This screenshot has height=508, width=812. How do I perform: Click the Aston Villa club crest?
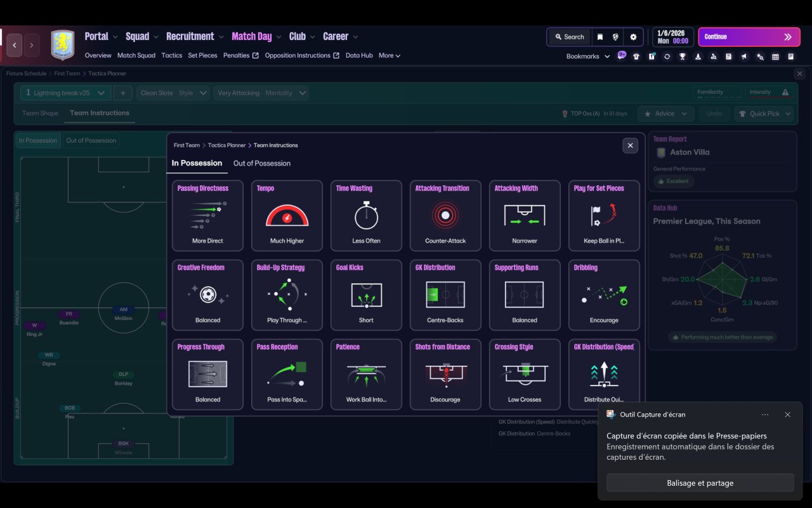(62, 45)
